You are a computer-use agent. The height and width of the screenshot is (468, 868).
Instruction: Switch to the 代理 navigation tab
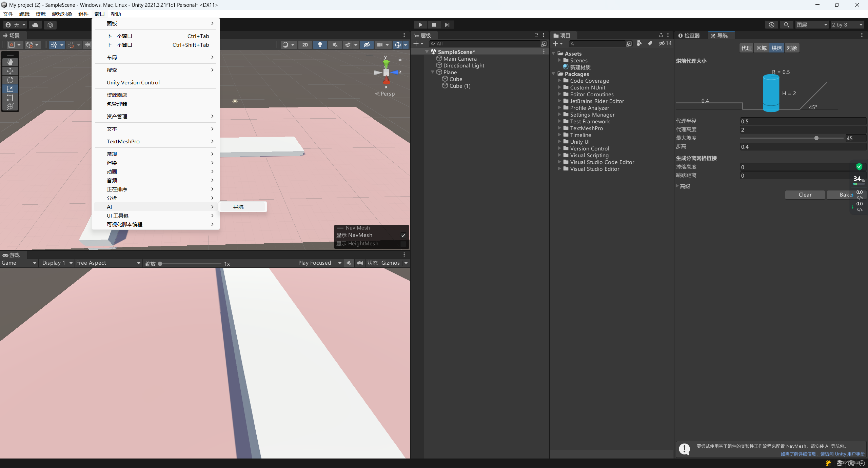tap(746, 48)
